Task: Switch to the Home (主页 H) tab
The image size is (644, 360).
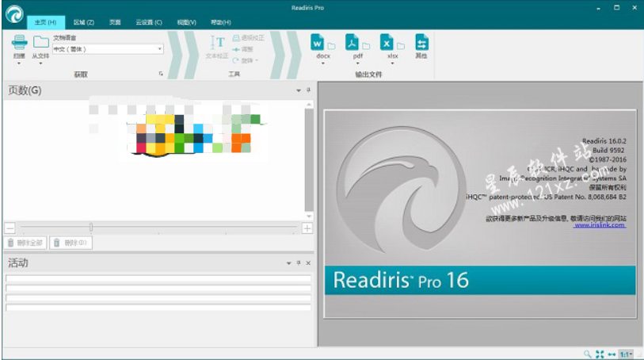Action: tap(46, 22)
